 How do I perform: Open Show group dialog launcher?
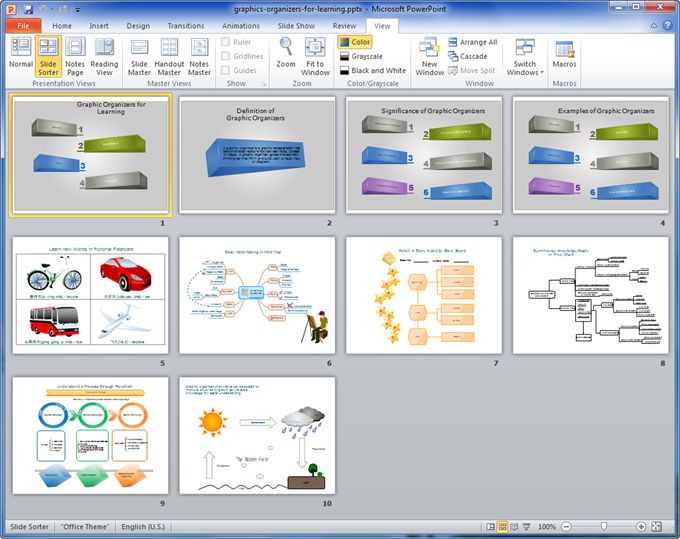tap(263, 84)
